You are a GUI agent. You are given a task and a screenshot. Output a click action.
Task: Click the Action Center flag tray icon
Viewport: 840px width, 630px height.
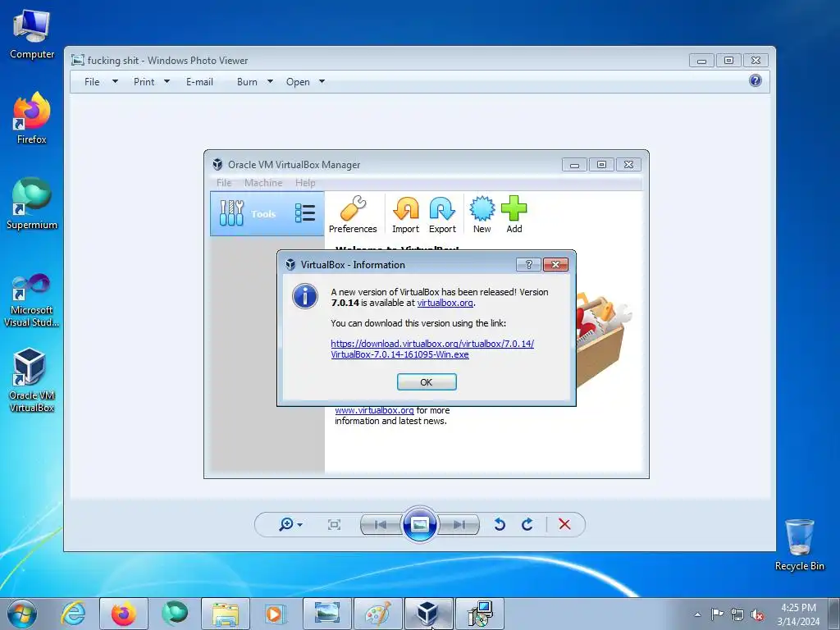click(x=717, y=614)
